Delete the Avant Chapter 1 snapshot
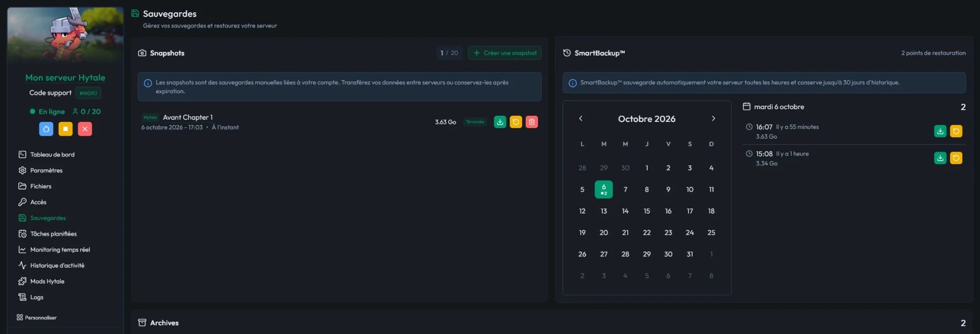980x334 pixels. [532, 122]
